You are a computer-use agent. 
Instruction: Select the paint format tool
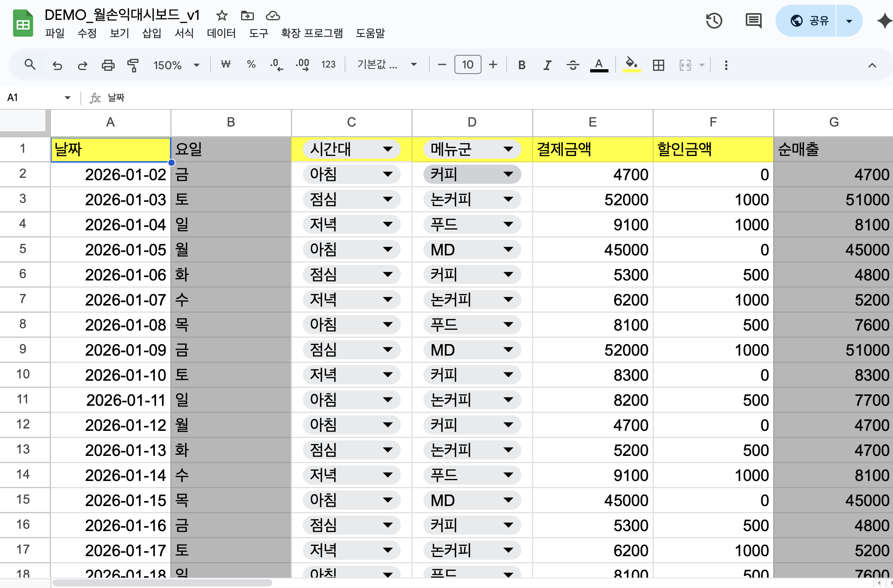[133, 64]
